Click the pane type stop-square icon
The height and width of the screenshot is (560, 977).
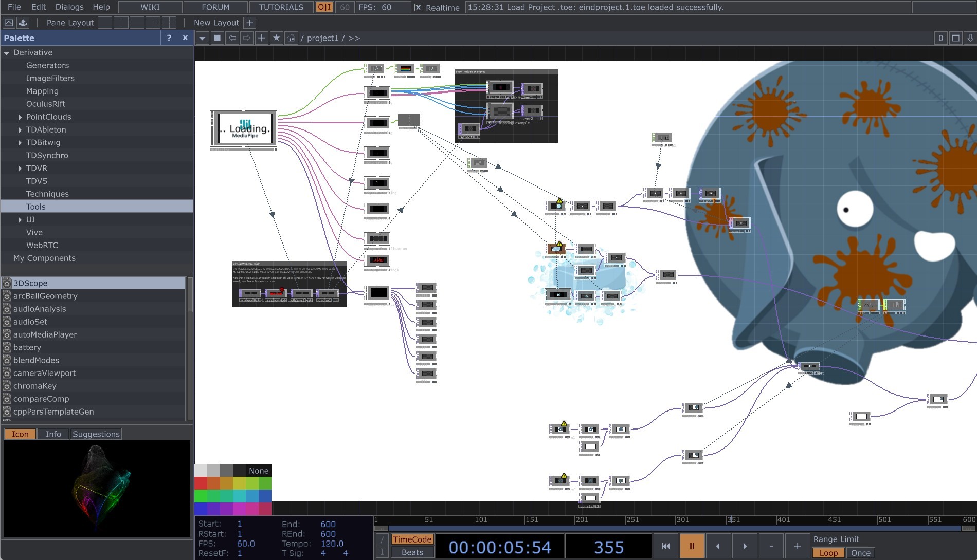[x=218, y=38]
